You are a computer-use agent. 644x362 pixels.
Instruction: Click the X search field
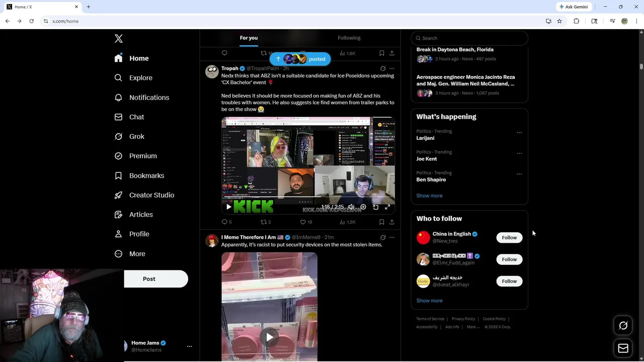pos(469,38)
